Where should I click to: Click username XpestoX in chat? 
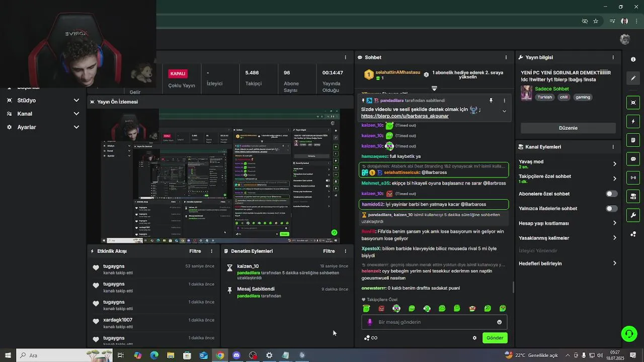tap(371, 248)
